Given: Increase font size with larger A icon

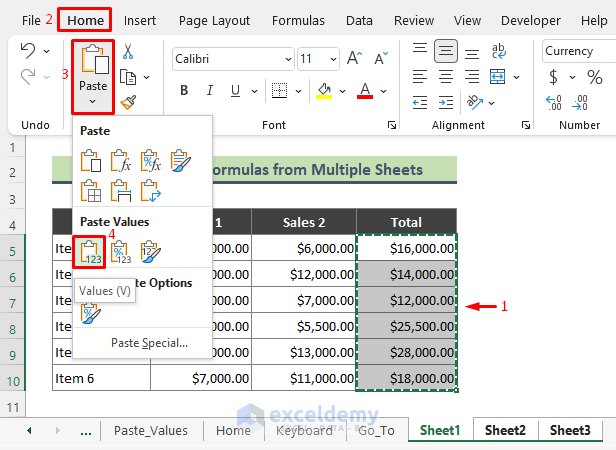Looking at the screenshot, I should coord(354,59).
